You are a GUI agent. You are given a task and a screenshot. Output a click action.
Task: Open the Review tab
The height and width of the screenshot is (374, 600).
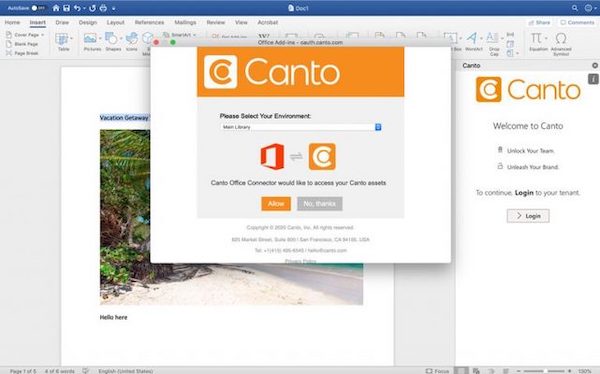216,23
